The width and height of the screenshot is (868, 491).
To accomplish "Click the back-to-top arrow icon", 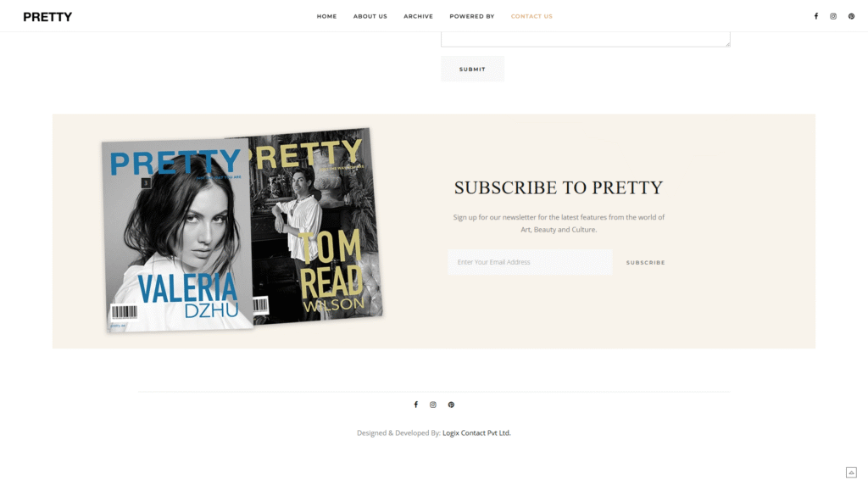I will point(851,472).
